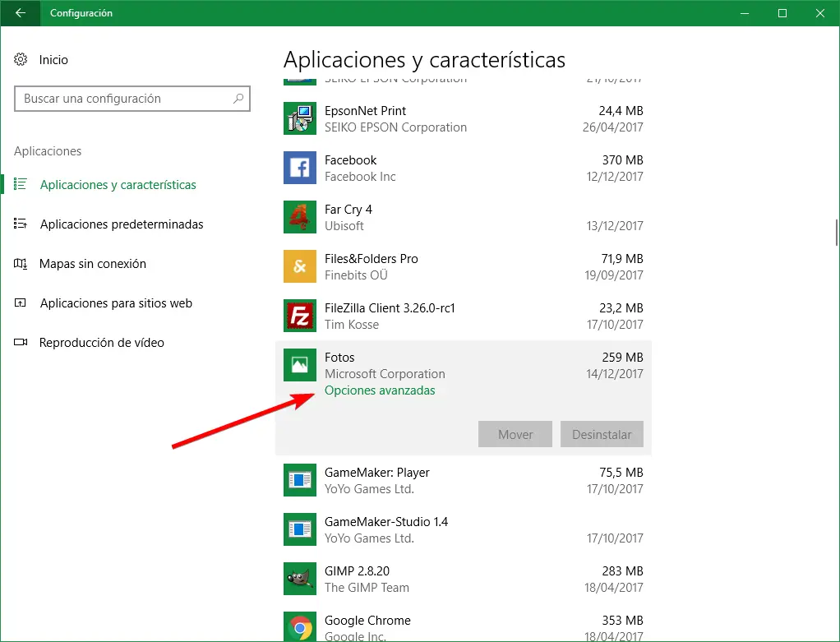Viewport: 840px width, 642px height.
Task: Click the Mover button
Action: coord(515,434)
